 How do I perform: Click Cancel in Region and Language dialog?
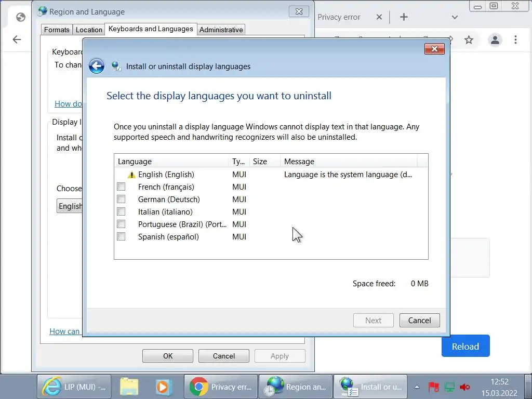click(223, 356)
